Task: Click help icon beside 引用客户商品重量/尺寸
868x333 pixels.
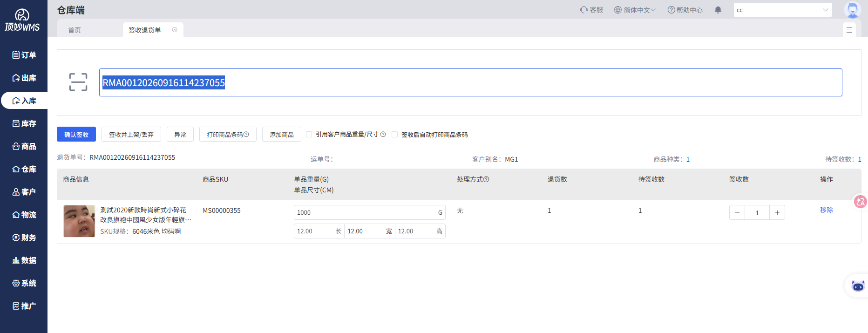Action: 383,134
